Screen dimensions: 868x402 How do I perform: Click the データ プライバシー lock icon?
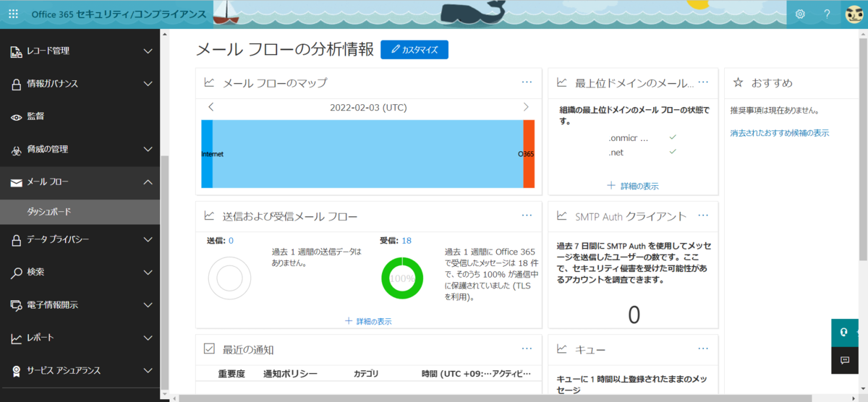pos(15,239)
